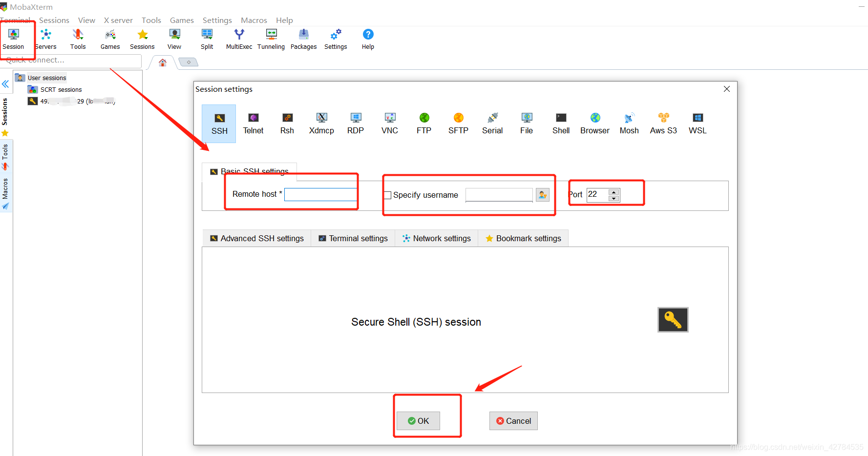868x456 pixels.
Task: Open the View menu in menu bar
Action: click(86, 20)
